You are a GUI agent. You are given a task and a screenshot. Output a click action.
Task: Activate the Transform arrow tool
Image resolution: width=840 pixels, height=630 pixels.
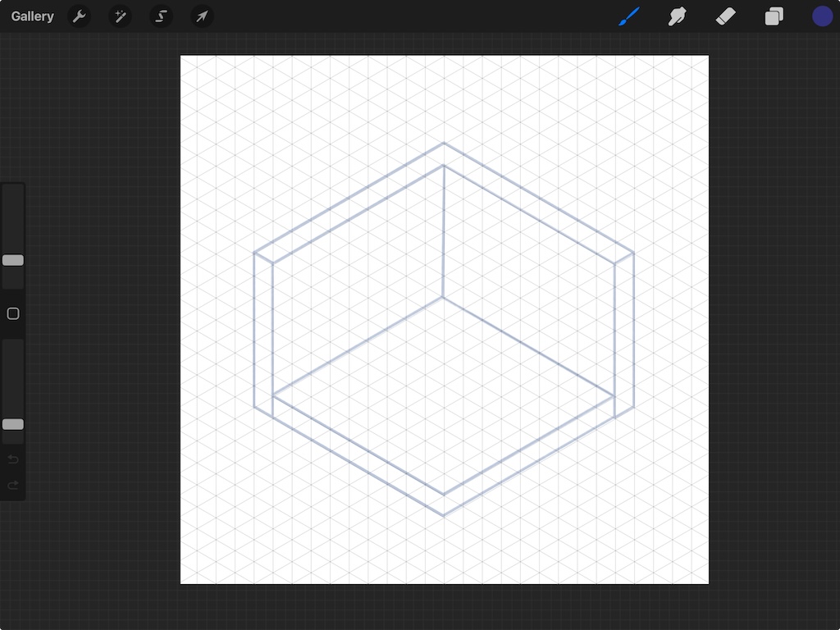(x=202, y=16)
